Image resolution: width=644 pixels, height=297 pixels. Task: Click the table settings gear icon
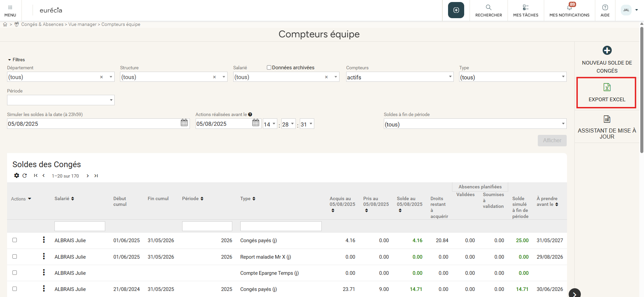point(16,176)
